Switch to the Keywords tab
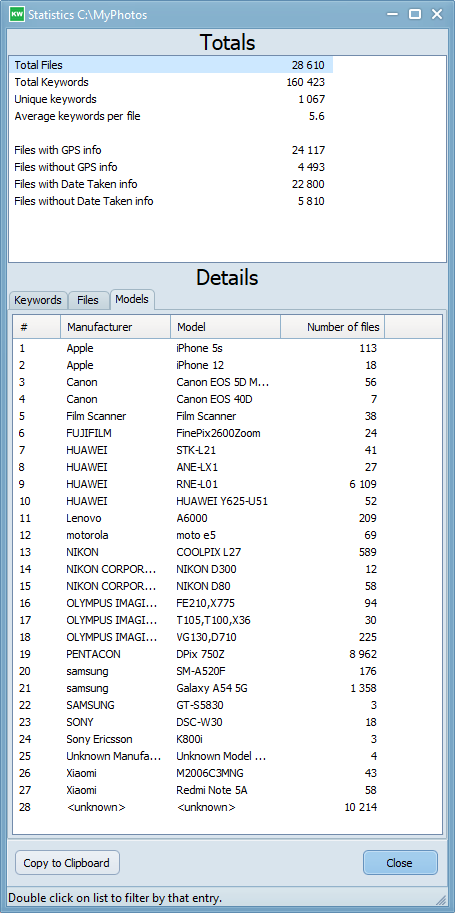455x913 pixels. tap(38, 300)
